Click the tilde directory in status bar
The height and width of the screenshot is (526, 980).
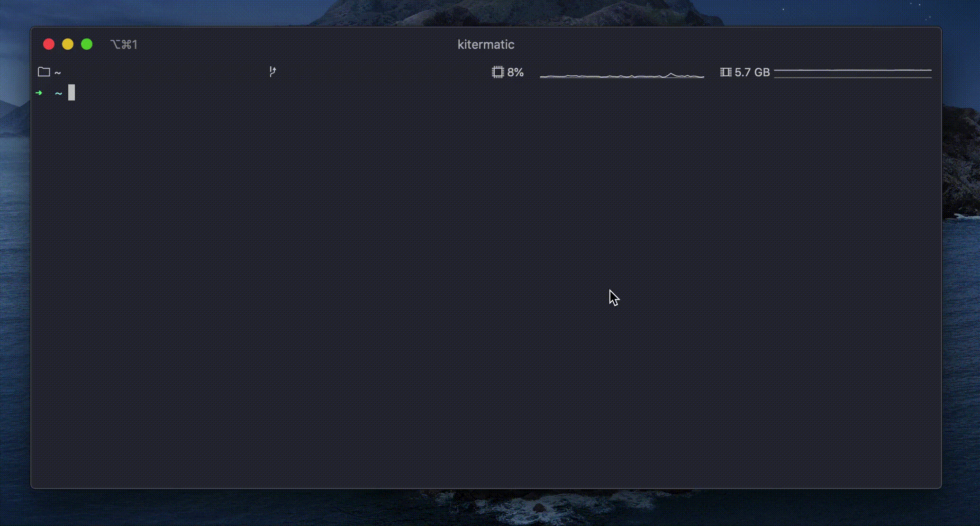pyautogui.click(x=58, y=73)
